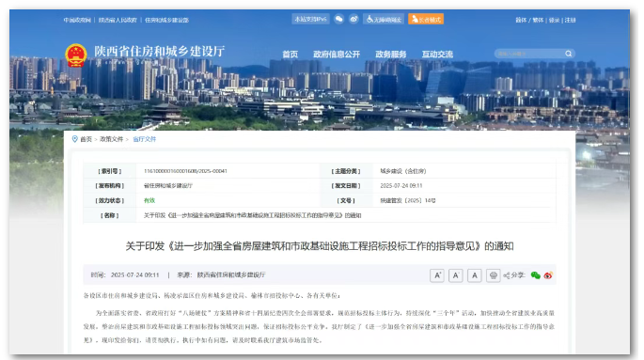
Task: Decrease article font with A- button
Action: [x=455, y=275]
